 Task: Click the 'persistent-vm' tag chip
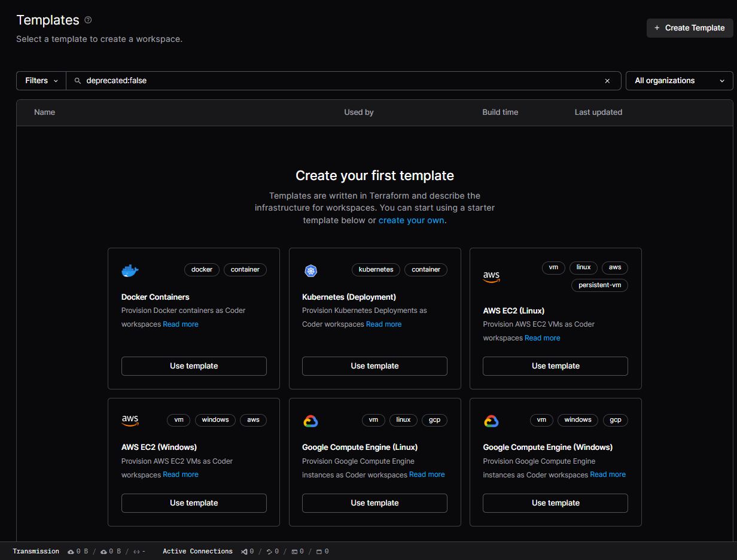point(600,285)
